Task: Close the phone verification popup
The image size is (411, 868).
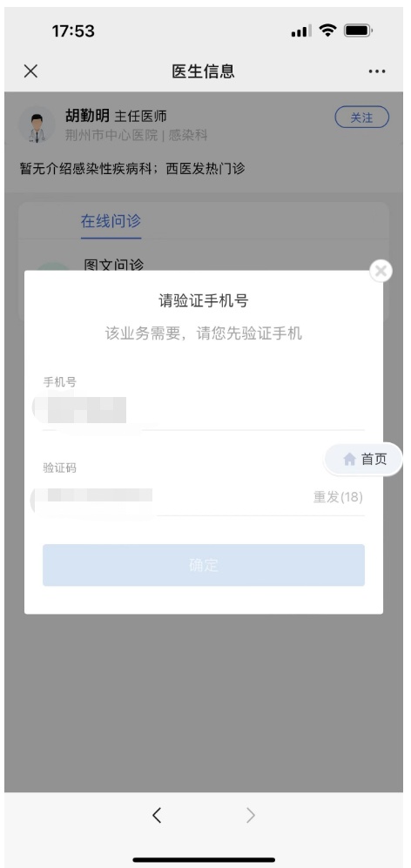Action: tap(381, 271)
